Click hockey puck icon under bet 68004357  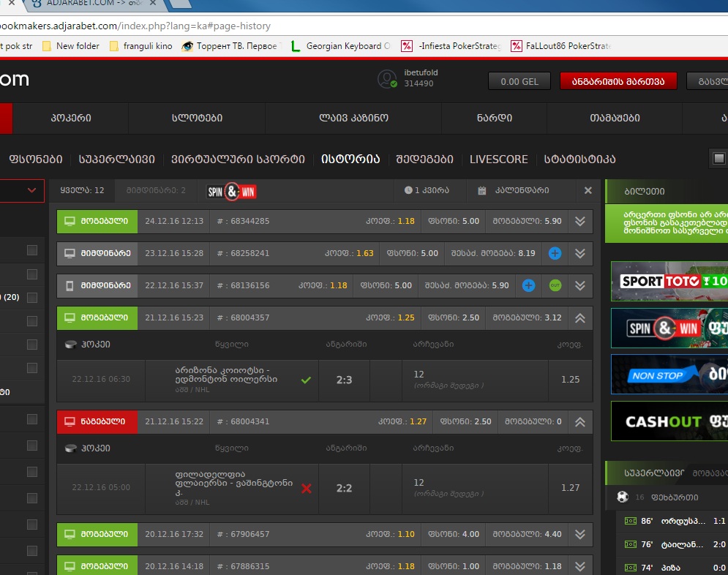pos(70,345)
